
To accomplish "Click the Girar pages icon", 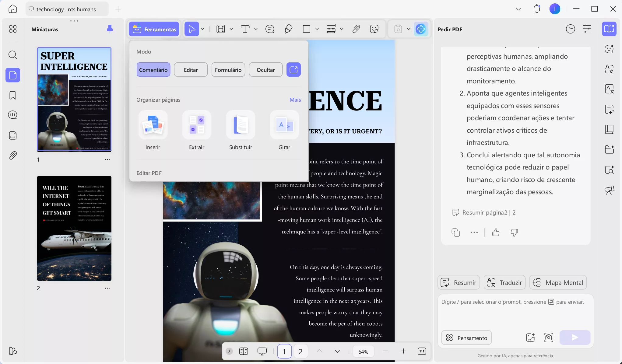I will tap(284, 125).
